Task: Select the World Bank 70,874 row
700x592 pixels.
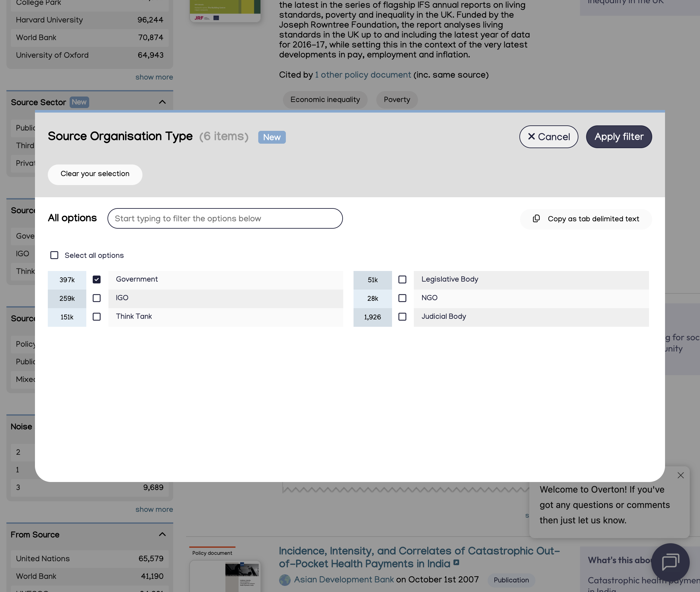Action: pos(90,38)
